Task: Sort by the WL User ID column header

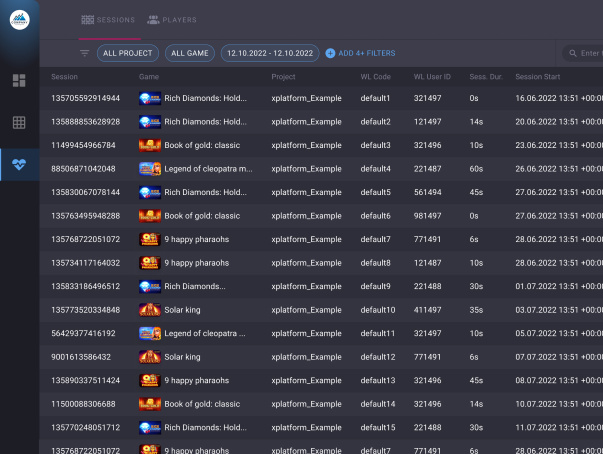Action: (x=433, y=77)
